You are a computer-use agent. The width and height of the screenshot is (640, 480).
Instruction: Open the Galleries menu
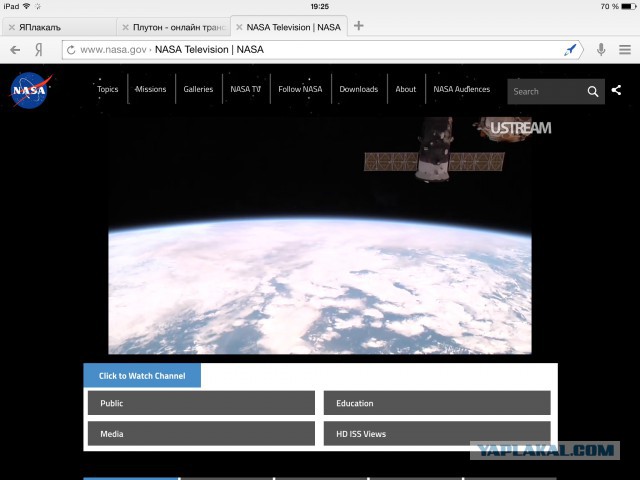coord(198,89)
